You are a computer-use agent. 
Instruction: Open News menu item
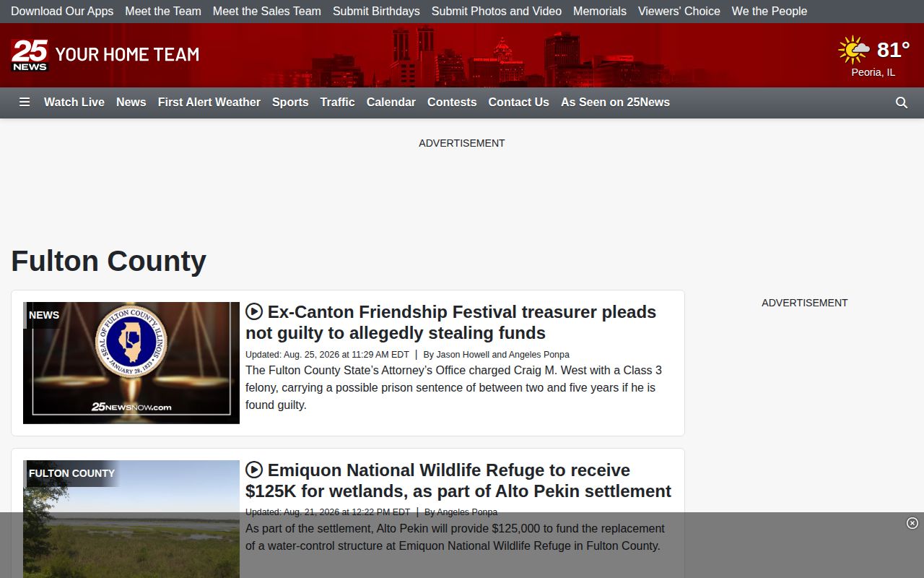point(131,103)
